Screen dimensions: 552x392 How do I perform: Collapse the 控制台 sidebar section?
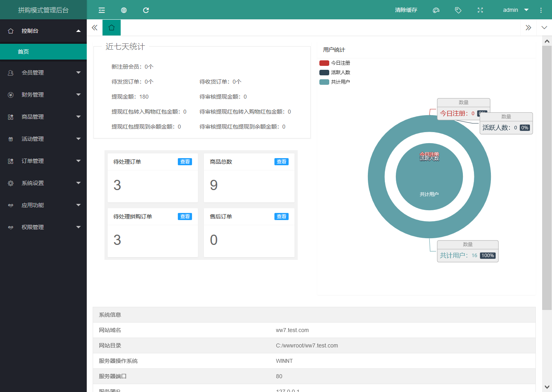click(43, 30)
